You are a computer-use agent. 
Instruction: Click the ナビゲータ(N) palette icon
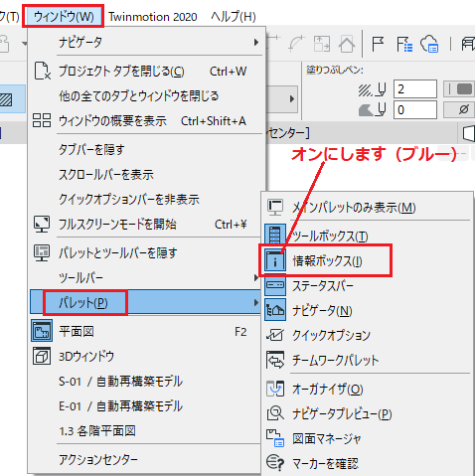point(275,310)
